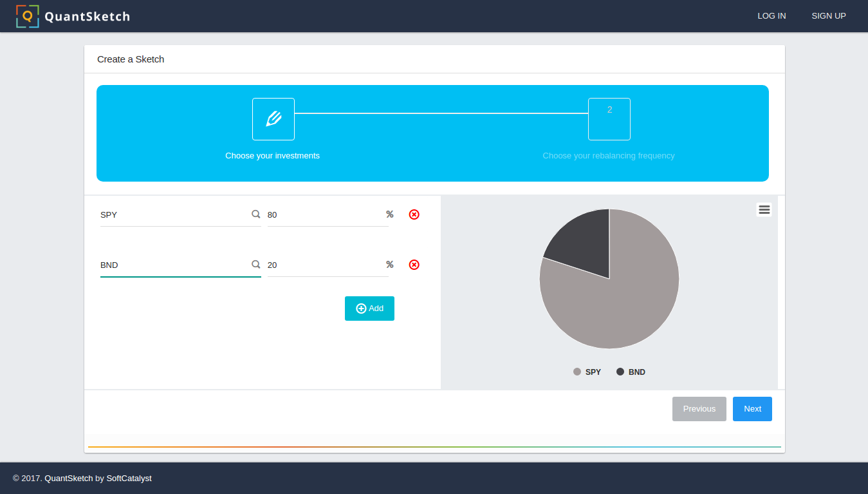Viewport: 868px width, 494px height.
Task: Click the Previous button
Action: [699, 409]
